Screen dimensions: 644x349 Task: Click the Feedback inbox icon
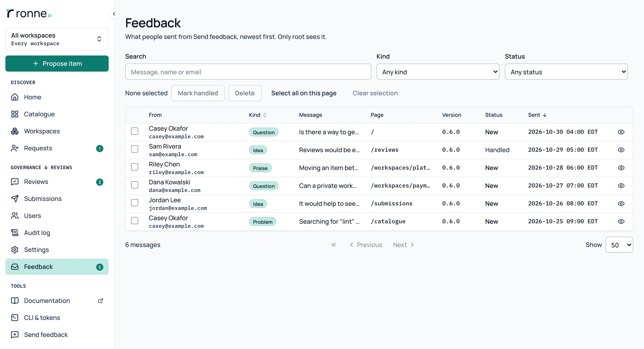[15, 267]
